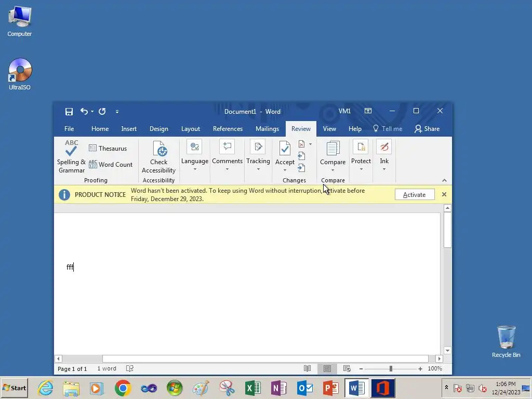Open the Reject dropdown arrow
This screenshot has width=532, height=399.
click(x=311, y=144)
